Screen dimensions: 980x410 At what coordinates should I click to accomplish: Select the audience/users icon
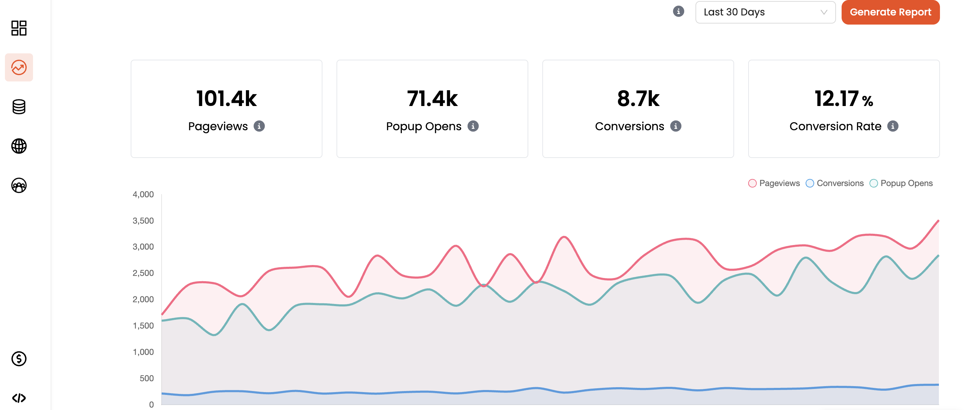click(18, 185)
